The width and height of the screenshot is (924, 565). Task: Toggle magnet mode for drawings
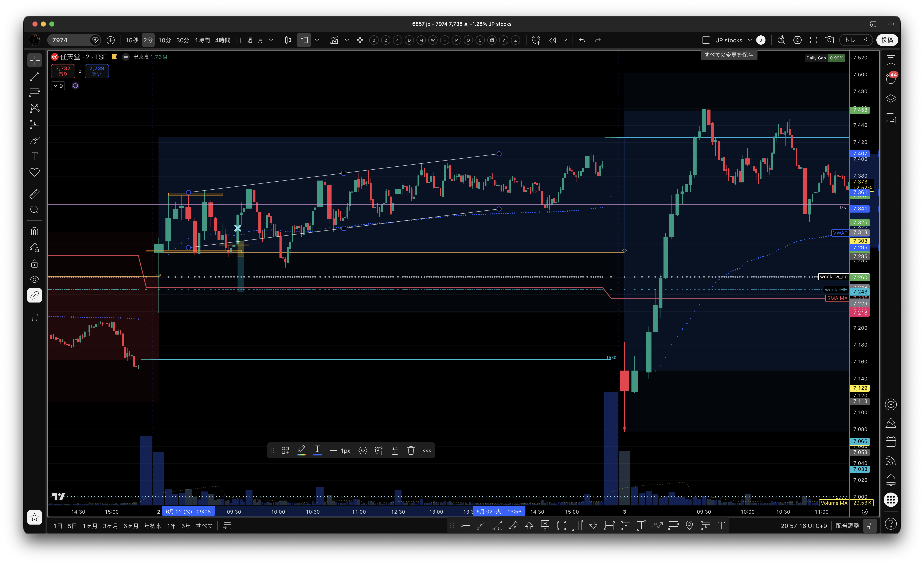click(x=35, y=231)
